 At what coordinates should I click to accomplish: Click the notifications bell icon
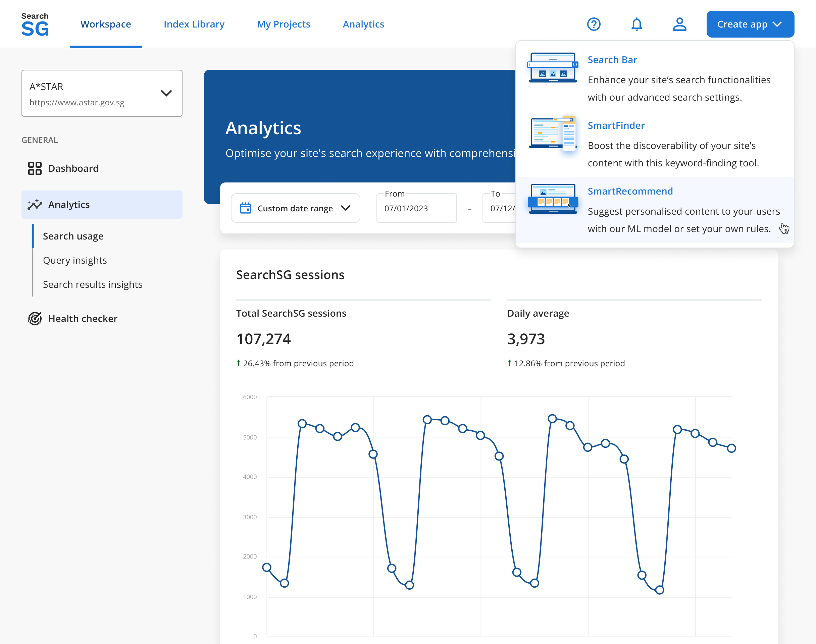(637, 24)
